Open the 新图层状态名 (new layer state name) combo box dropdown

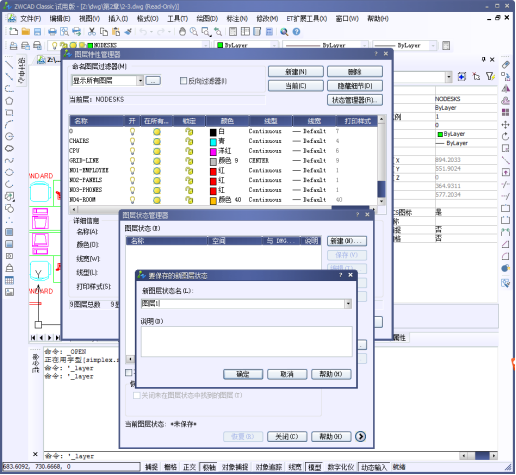click(x=348, y=303)
